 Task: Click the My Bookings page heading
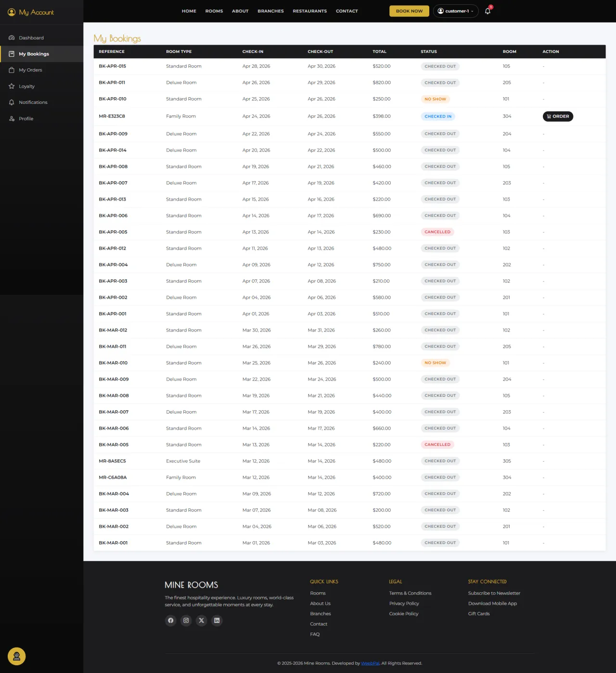(117, 38)
